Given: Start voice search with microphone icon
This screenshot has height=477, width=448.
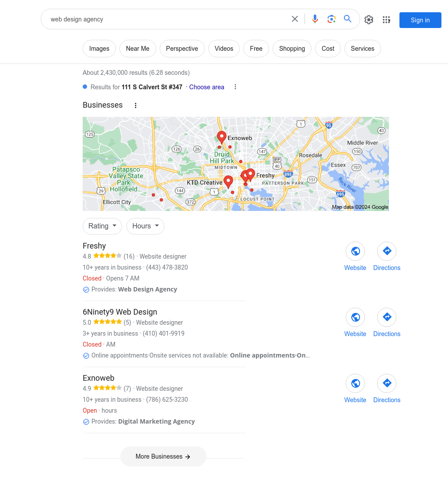Looking at the screenshot, I should click(x=315, y=19).
